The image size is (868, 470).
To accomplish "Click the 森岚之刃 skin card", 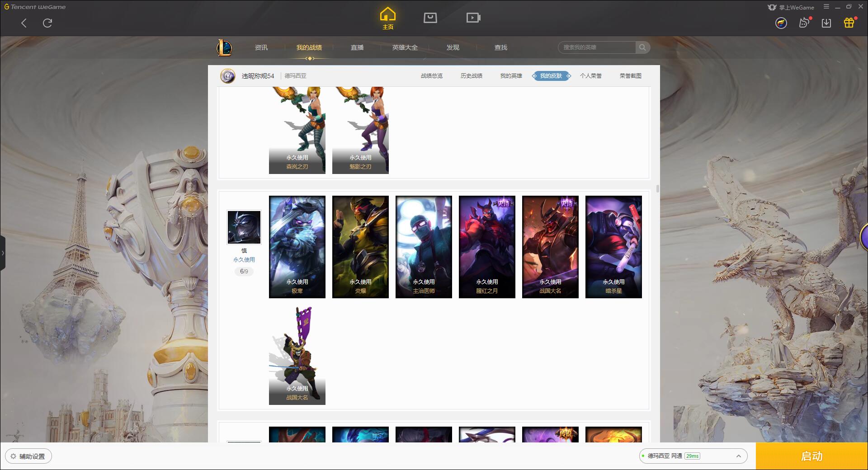I will tap(297, 130).
